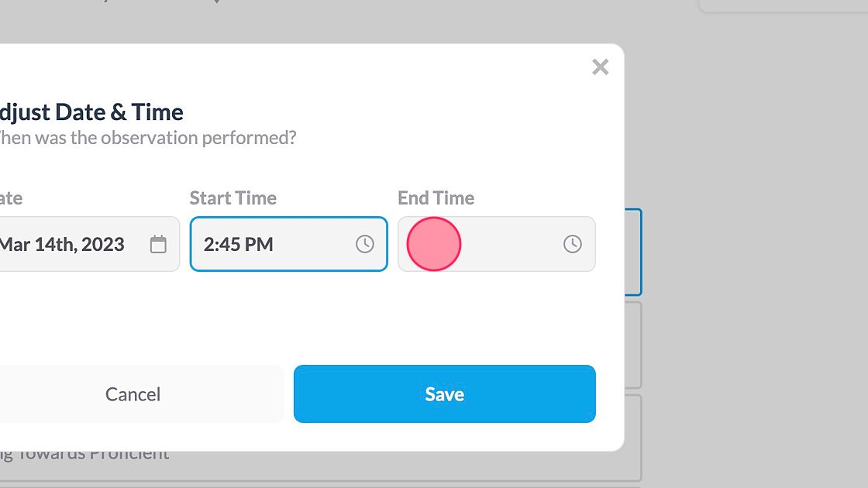868x488 pixels.
Task: Open the time selector for the start time
Action: pos(365,244)
